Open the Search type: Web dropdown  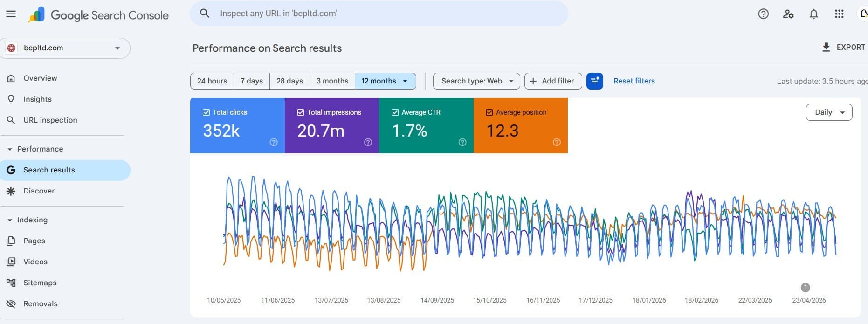click(x=477, y=81)
